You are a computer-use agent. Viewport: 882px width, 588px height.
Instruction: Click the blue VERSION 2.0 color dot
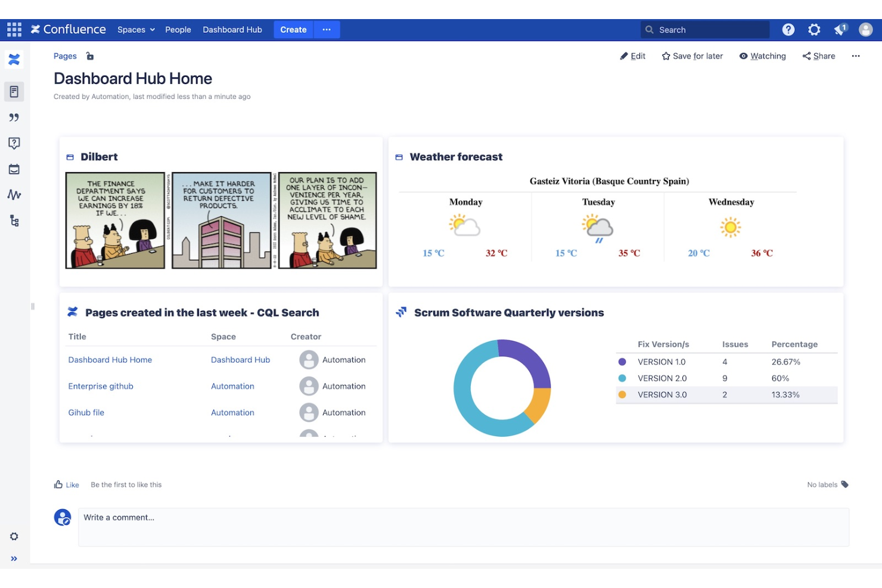(x=622, y=378)
